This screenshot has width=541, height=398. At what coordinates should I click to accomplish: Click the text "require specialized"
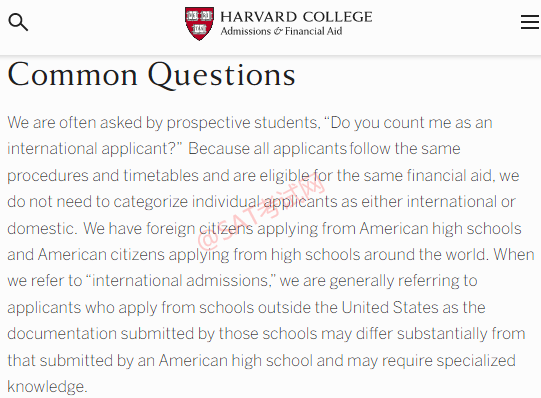tap(449, 360)
